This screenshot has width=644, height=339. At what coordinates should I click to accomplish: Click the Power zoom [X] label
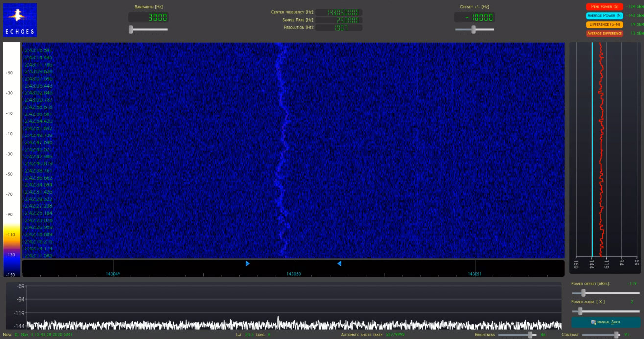click(x=588, y=301)
